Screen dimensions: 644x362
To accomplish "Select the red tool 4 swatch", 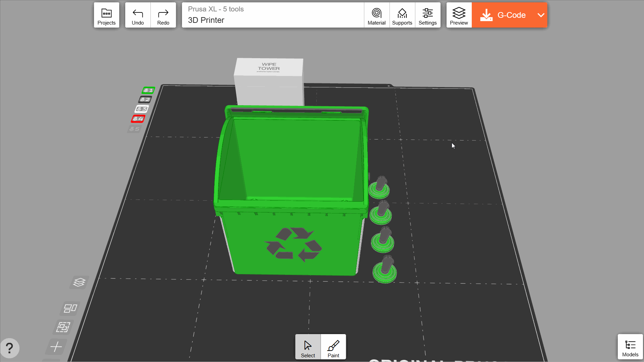I will (138, 119).
